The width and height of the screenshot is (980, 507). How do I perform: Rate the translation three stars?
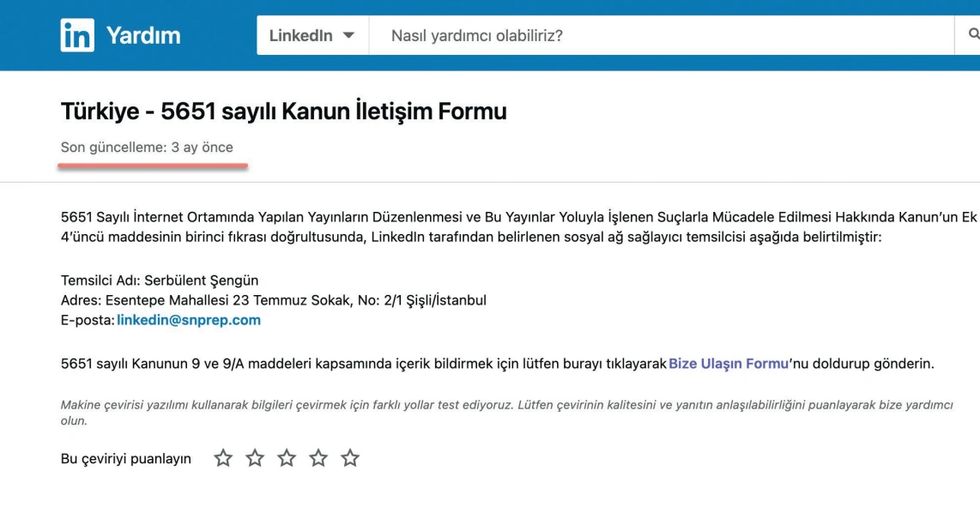287,458
